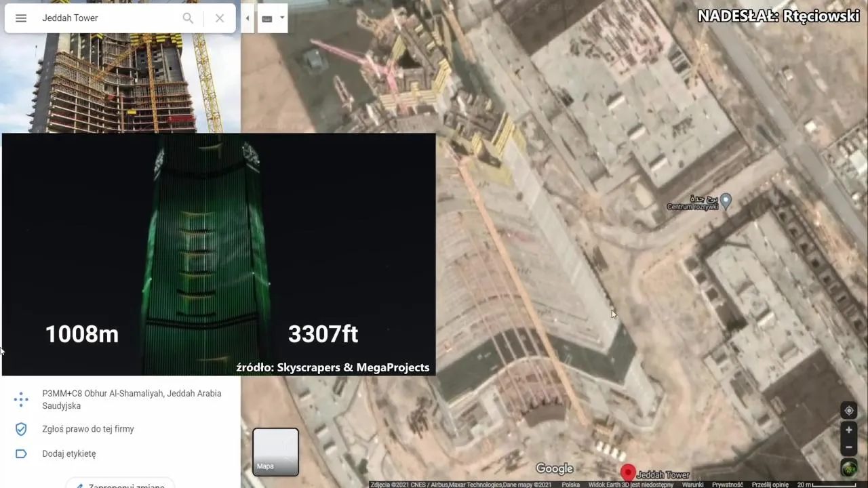The width and height of the screenshot is (868, 488).
Task: Click the label tag icon
Action: click(x=21, y=453)
